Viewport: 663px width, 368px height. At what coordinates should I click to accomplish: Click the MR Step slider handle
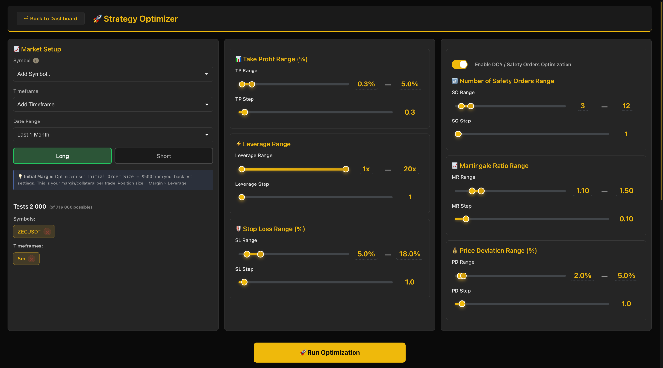(x=466, y=219)
